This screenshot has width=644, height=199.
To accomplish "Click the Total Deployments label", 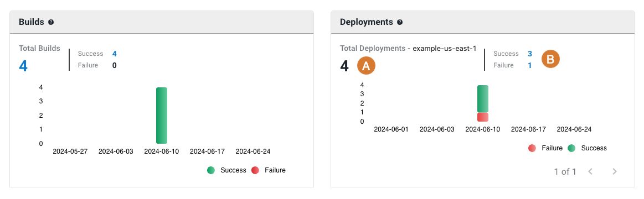I will point(373,49).
